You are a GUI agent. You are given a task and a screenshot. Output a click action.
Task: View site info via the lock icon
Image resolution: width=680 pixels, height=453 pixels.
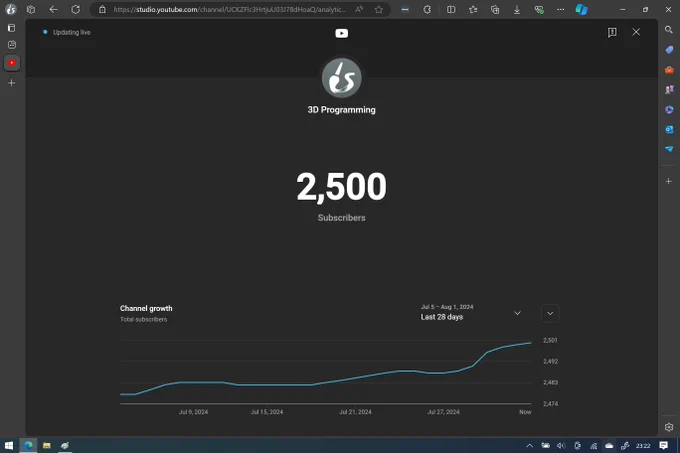pyautogui.click(x=102, y=9)
